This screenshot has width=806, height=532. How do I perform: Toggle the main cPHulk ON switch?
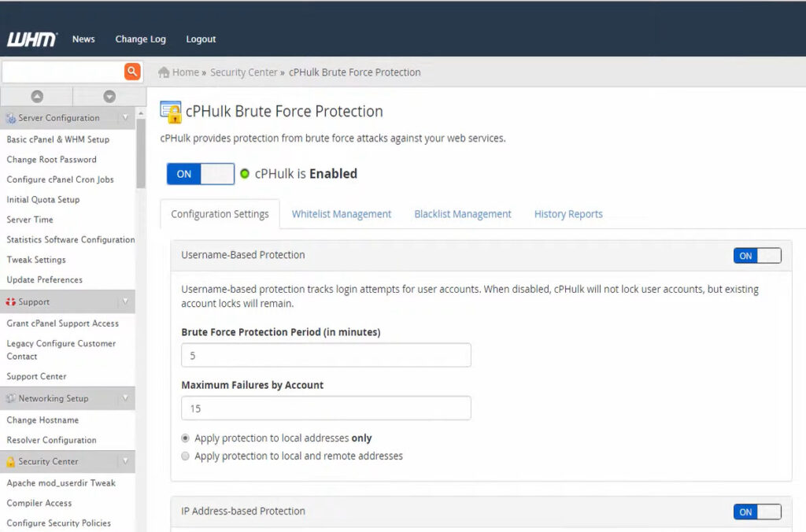pyautogui.click(x=200, y=174)
